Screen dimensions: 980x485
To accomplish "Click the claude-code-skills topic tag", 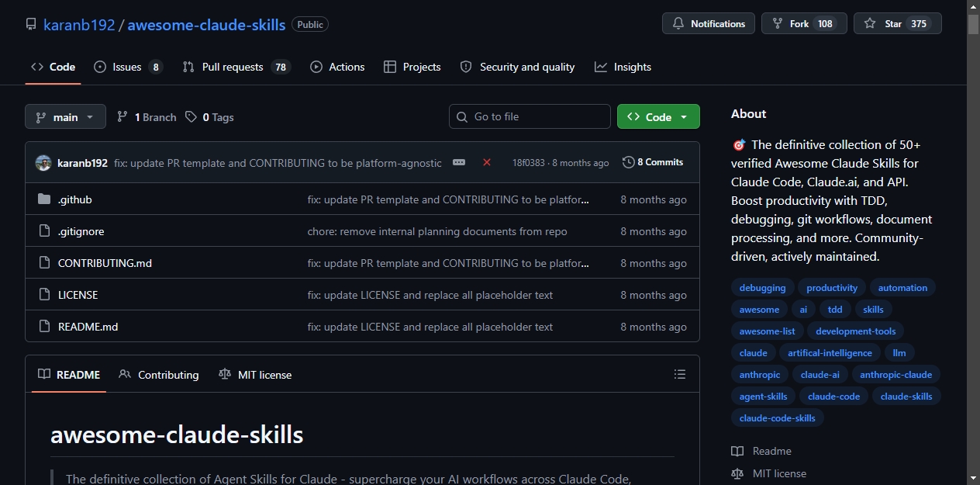I will coord(777,418).
